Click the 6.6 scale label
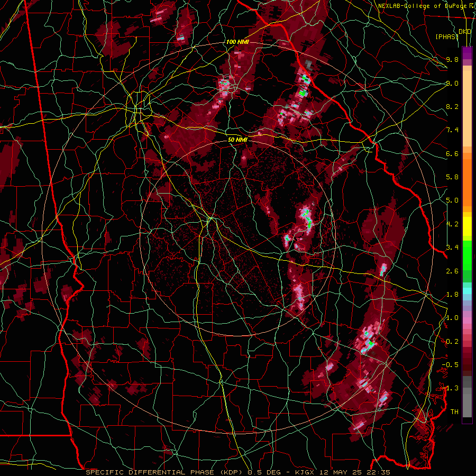The image size is (476, 476). 452,153
